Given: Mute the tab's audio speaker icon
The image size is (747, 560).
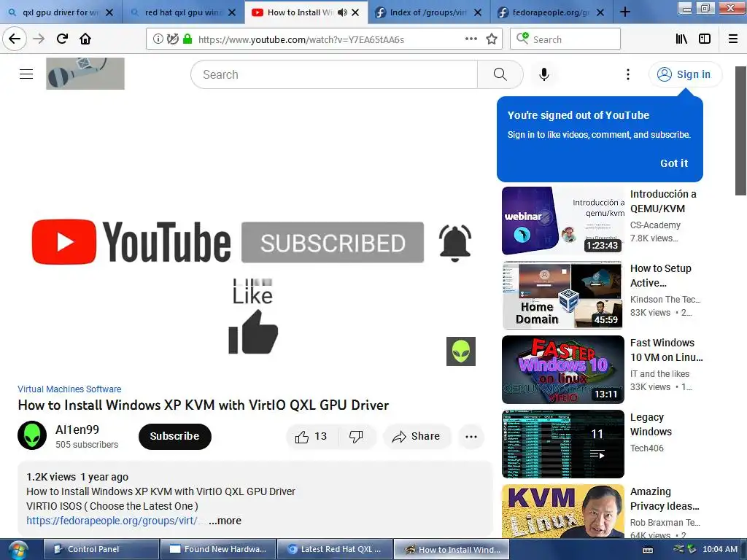Looking at the screenshot, I should coord(342,12).
